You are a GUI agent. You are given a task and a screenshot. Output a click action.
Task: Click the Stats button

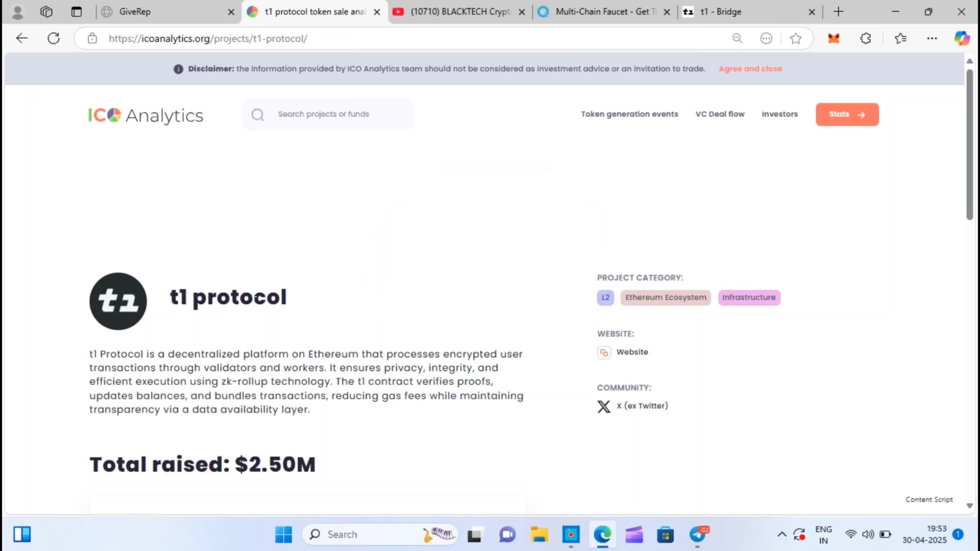point(847,114)
